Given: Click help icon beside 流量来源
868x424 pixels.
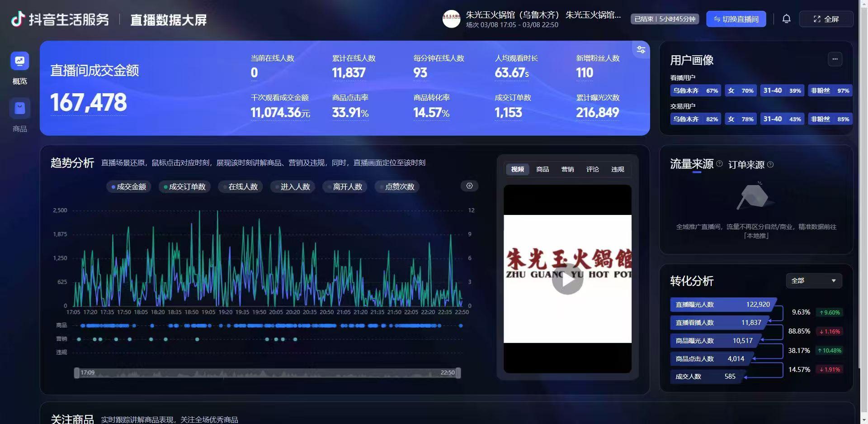Looking at the screenshot, I should 719,164.
